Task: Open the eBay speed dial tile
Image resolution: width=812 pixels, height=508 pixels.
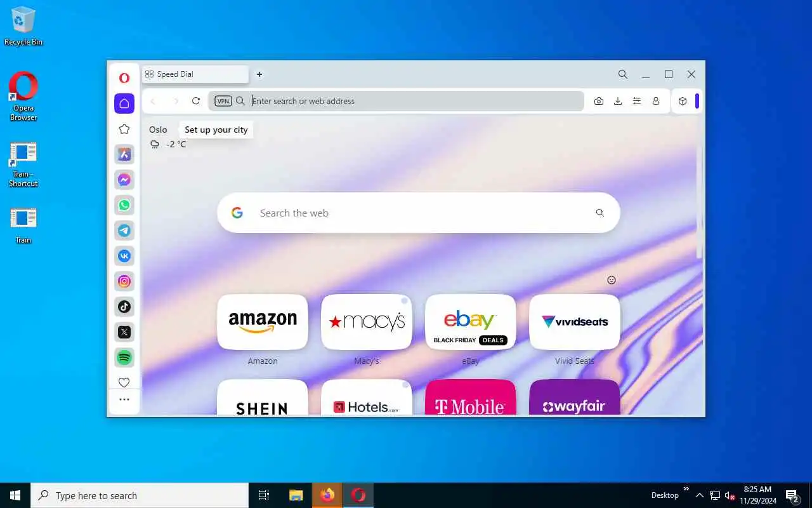Action: [x=471, y=322]
